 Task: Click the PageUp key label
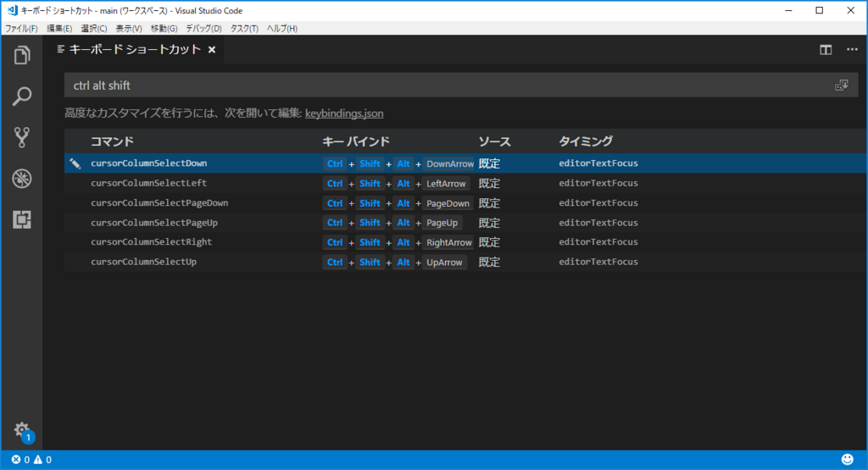pyautogui.click(x=442, y=223)
